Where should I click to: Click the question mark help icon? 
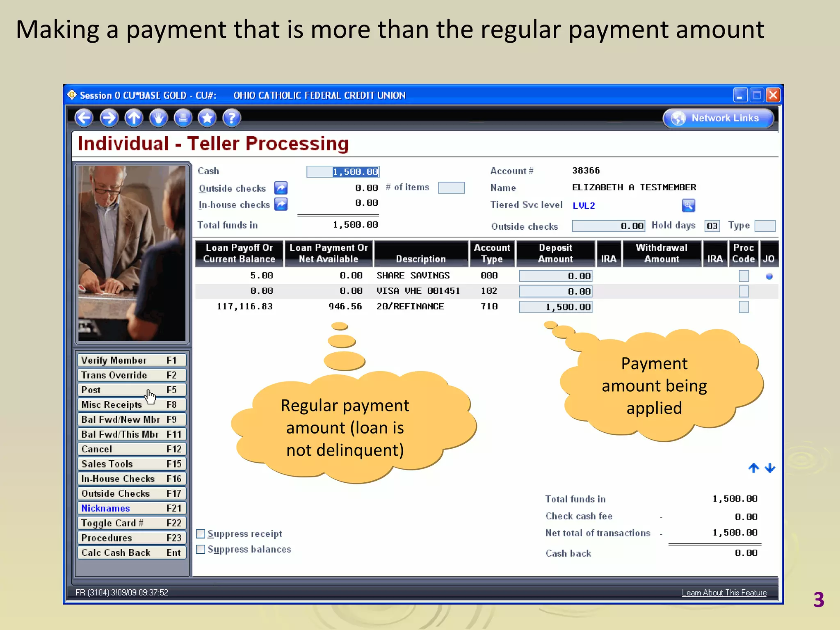232,118
